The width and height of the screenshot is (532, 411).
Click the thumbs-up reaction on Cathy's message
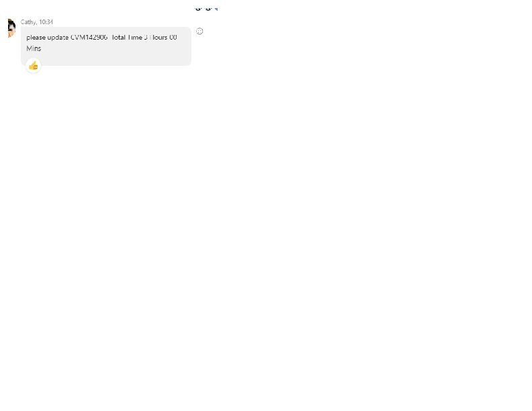(x=33, y=65)
